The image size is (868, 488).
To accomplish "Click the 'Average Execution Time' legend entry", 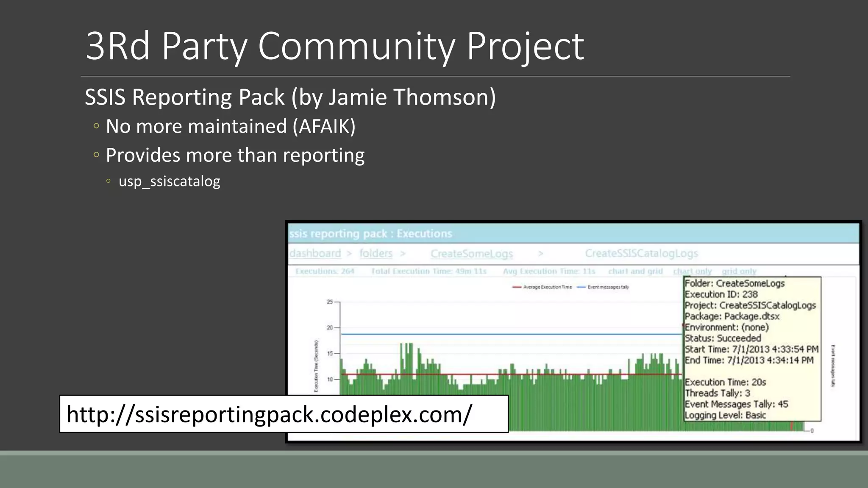I will 542,287.
